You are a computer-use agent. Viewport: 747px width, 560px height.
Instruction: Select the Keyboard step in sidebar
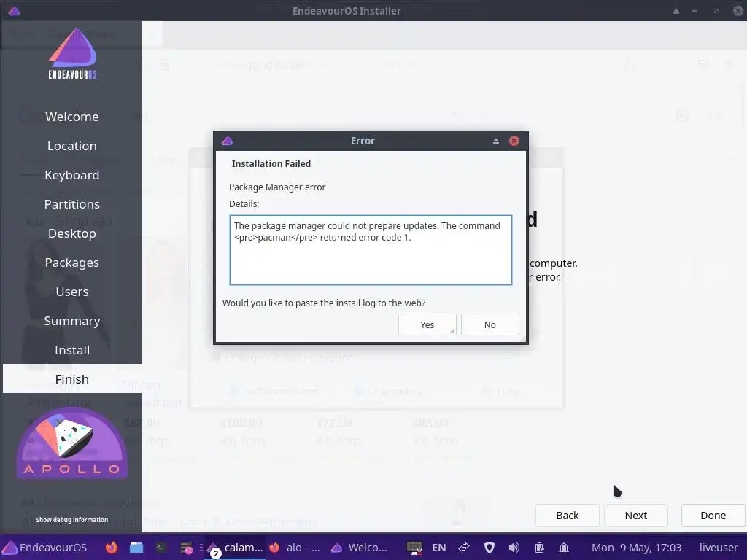(72, 175)
